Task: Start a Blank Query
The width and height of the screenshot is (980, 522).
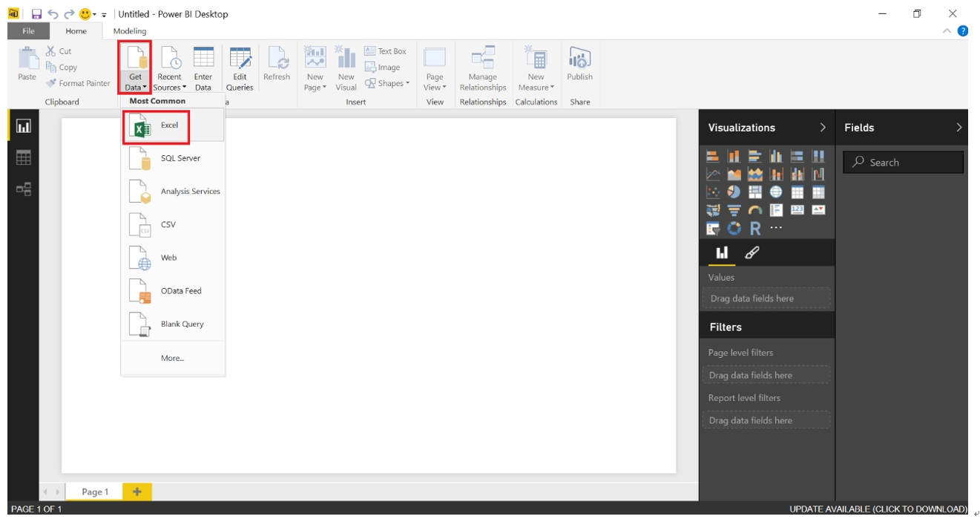Action: pyautogui.click(x=172, y=324)
